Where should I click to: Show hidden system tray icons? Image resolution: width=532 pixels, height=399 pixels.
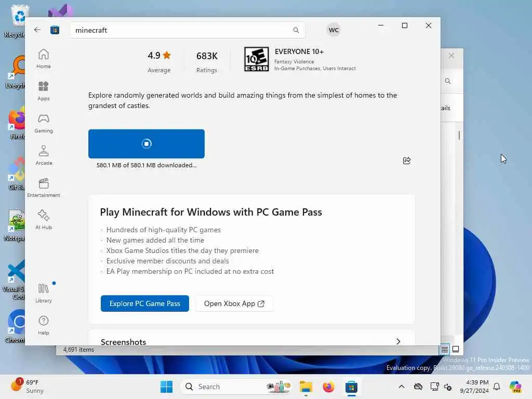point(402,387)
